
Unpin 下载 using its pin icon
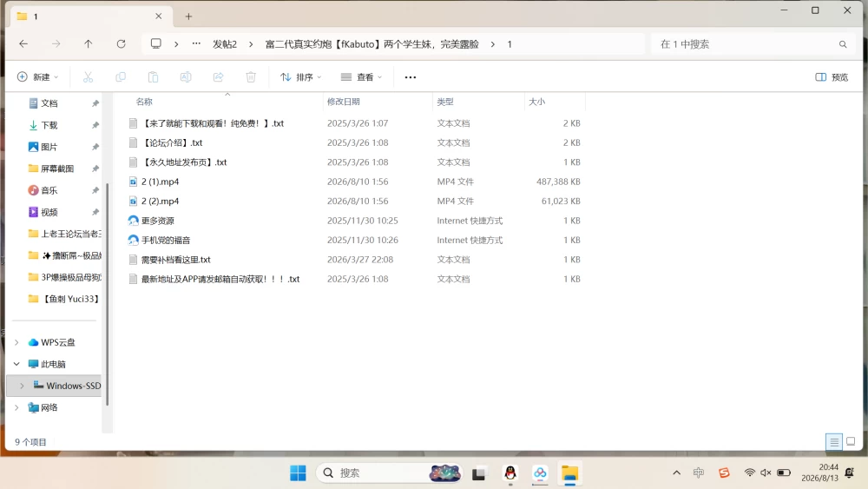(95, 125)
